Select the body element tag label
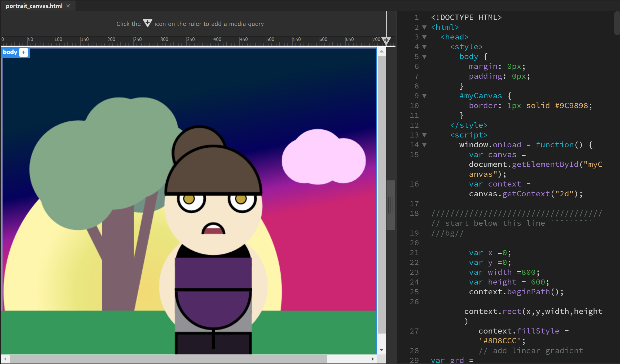 pyautogui.click(x=10, y=52)
